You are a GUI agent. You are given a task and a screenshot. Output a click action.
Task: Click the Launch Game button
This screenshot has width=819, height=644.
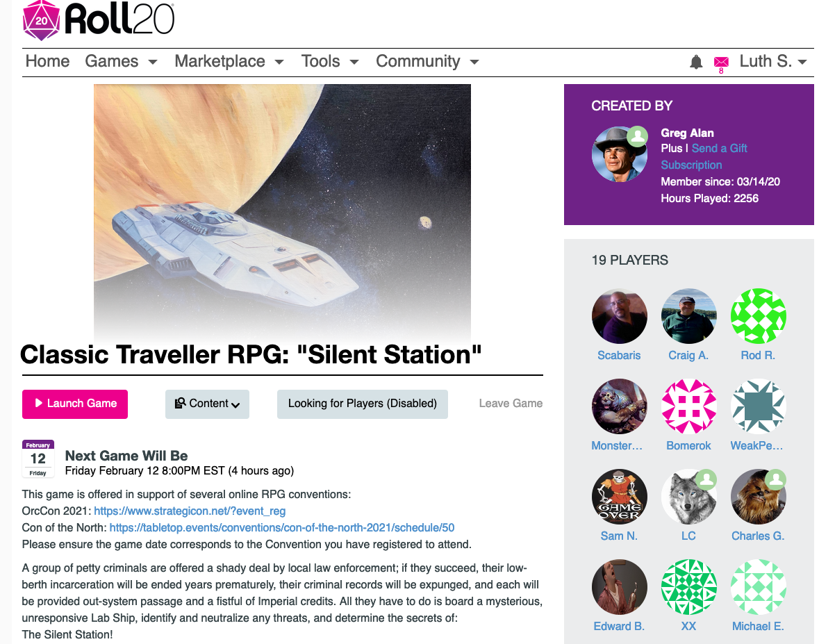click(75, 404)
